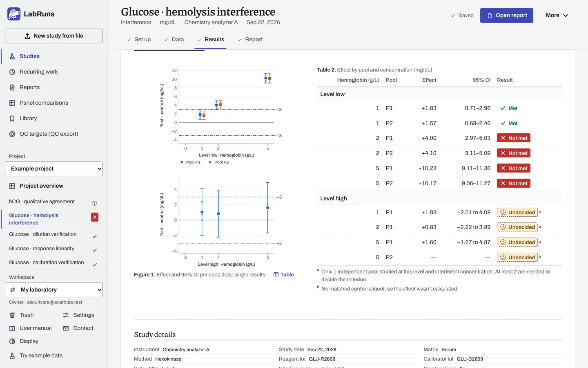Click the Undecided badge in the +1.60 row
This screenshot has height=368, width=588.
tap(517, 242)
